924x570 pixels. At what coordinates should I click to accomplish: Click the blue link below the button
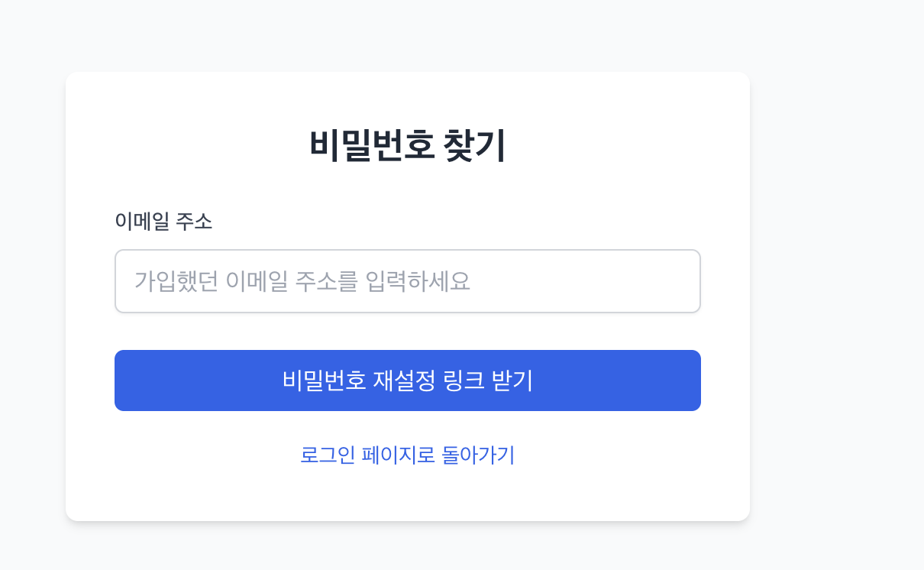click(407, 455)
